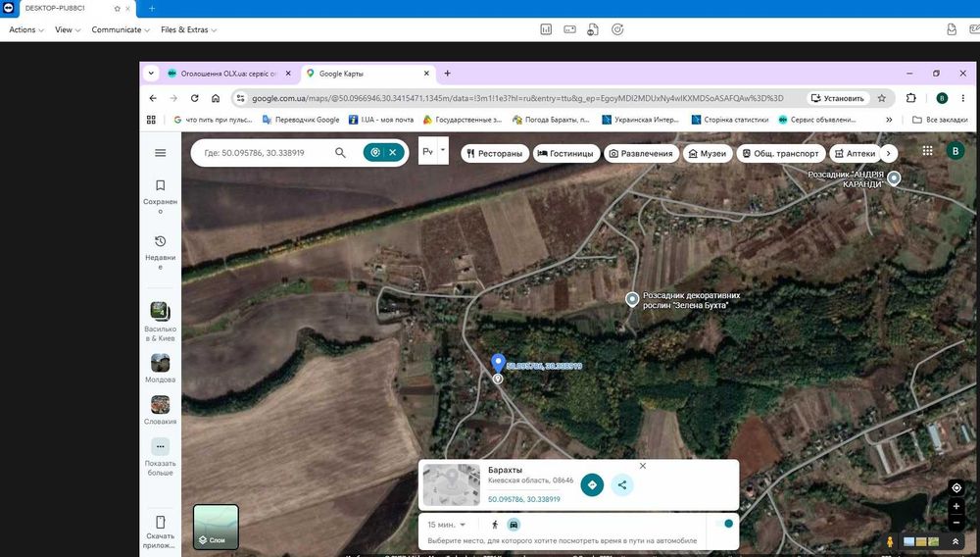The height and width of the screenshot is (557, 980).
Task: Clear the coordinates search with the X
Action: 393,153
